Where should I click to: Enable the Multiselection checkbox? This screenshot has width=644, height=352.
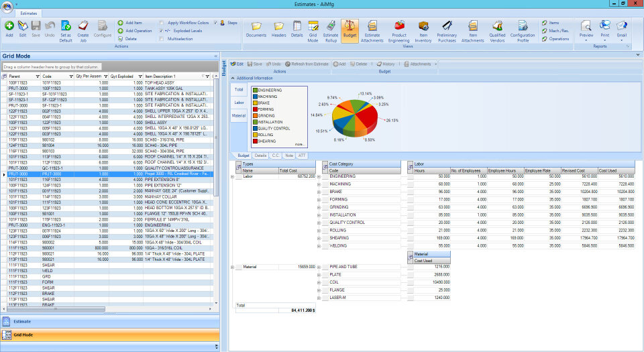(x=162, y=39)
